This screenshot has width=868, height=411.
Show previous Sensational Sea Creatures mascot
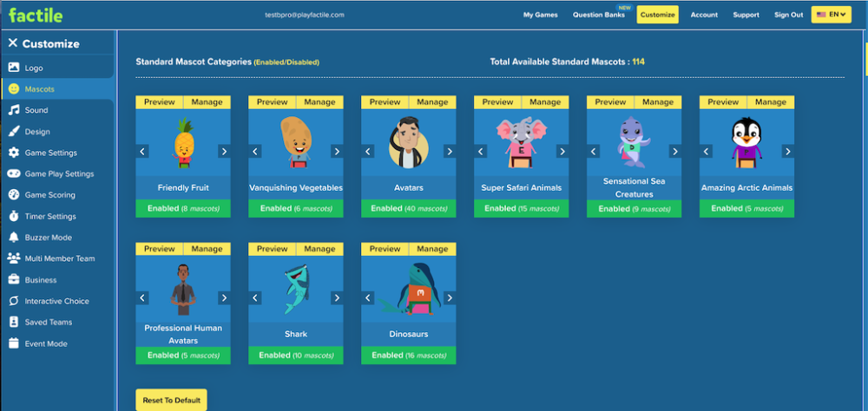[x=594, y=151]
